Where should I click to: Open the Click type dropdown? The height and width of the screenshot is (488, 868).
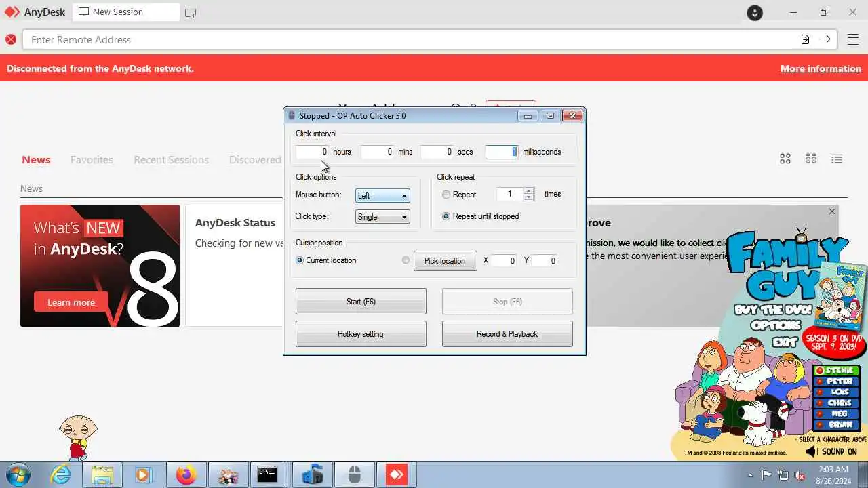pos(382,217)
